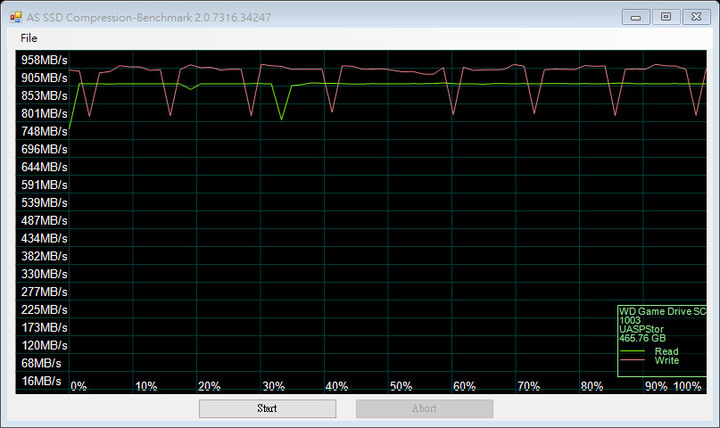
Task: Click the 382MB/s axis label
Action: [x=44, y=256]
